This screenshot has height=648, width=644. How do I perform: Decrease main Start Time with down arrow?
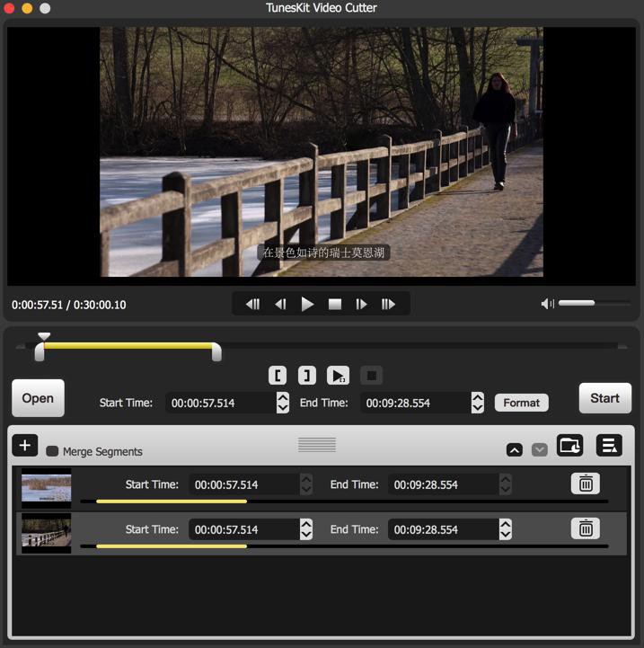283,408
